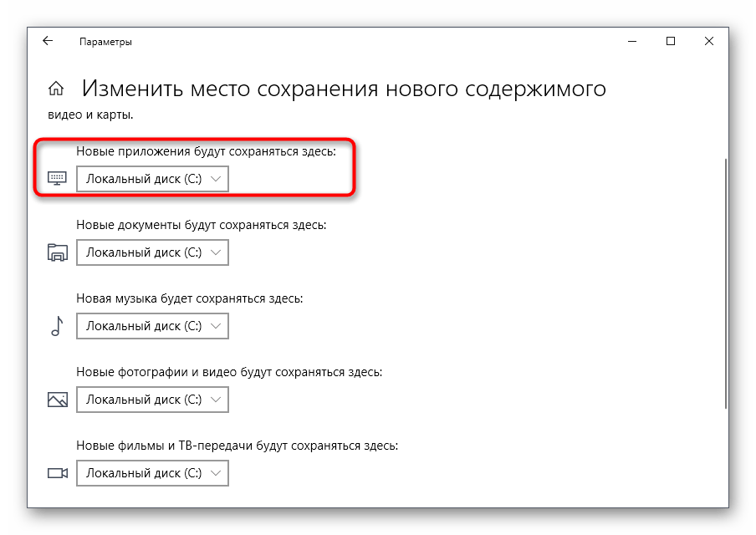The image size is (756, 535).
Task: Choose drive for new photos and videos
Action: [152, 400]
